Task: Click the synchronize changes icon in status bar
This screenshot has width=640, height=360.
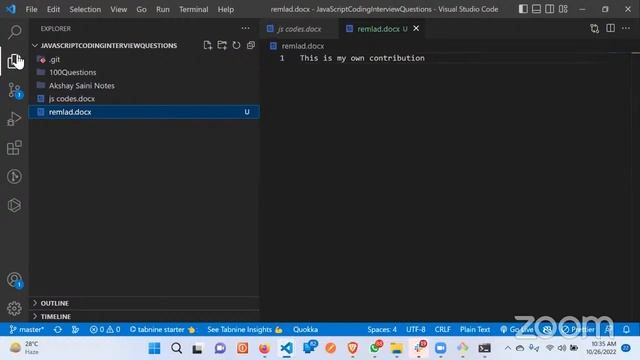Action: pos(58,329)
